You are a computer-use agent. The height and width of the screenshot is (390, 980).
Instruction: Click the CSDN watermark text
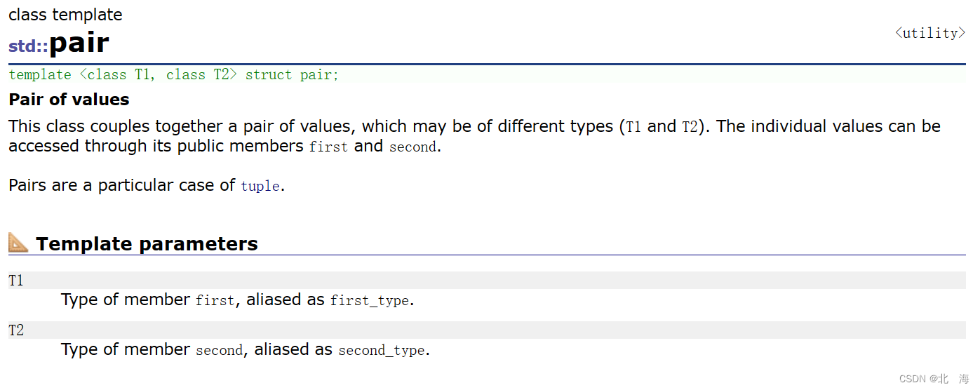point(934,379)
